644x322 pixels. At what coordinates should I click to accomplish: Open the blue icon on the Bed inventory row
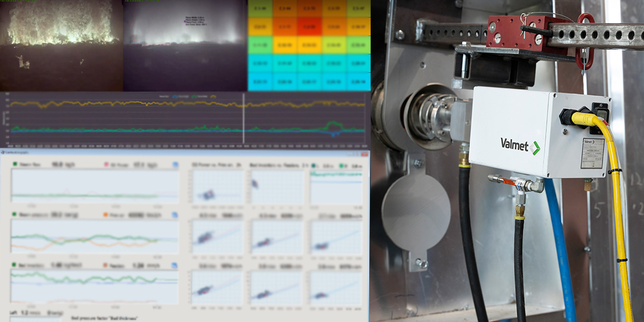tap(175, 265)
